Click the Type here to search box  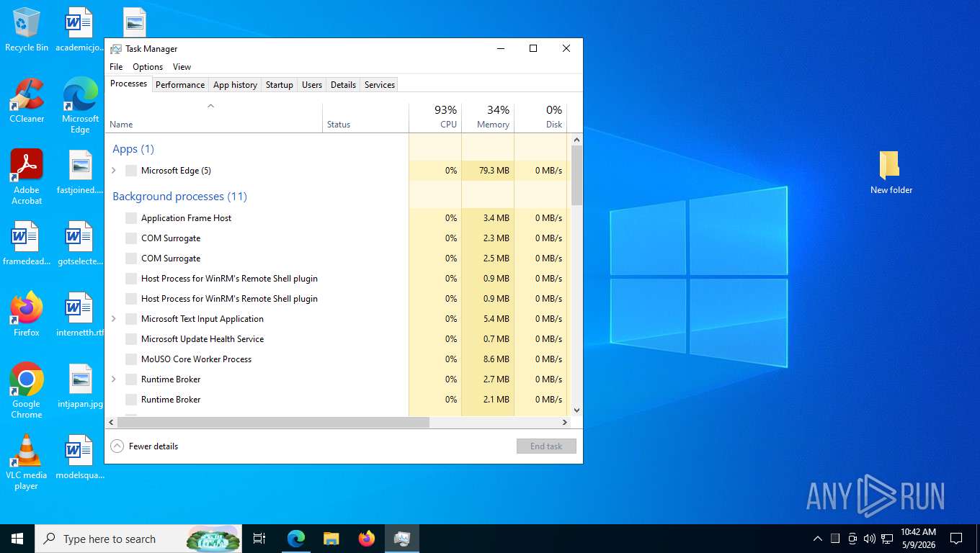pyautogui.click(x=138, y=539)
